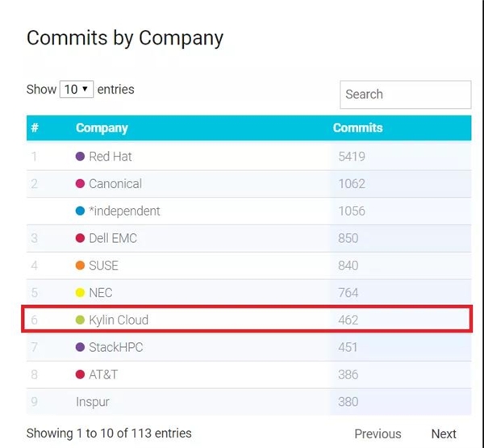Sort by the # column header

point(35,128)
